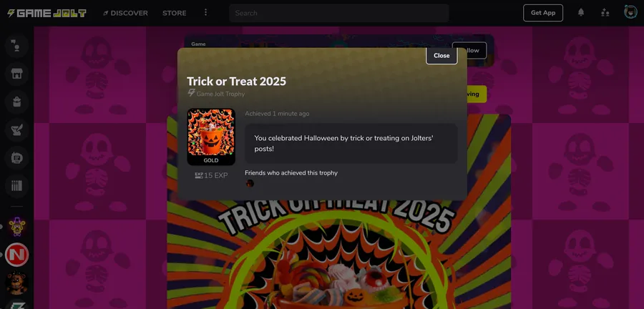Click the Friends who achieved this trophy text
The image size is (644, 309).
coord(291,173)
